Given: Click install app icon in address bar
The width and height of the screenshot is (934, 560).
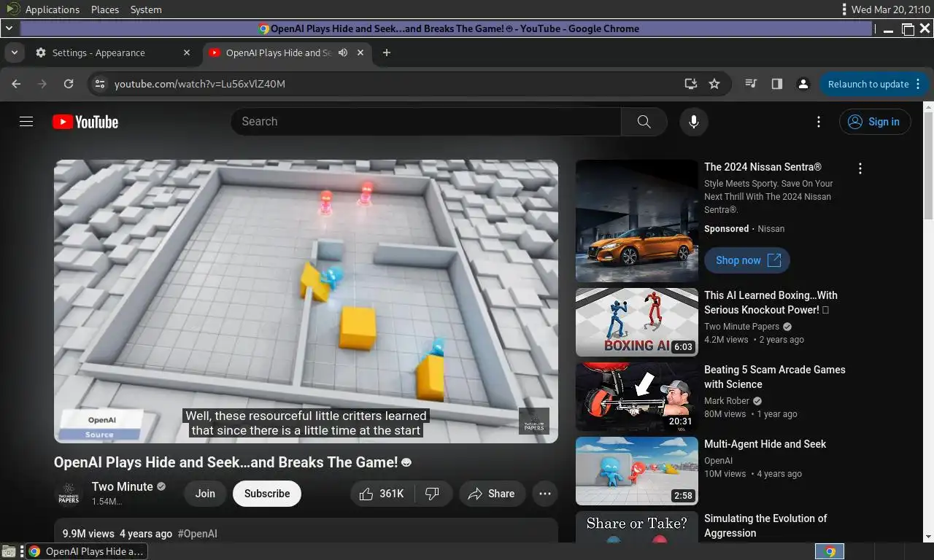Looking at the screenshot, I should tap(690, 84).
